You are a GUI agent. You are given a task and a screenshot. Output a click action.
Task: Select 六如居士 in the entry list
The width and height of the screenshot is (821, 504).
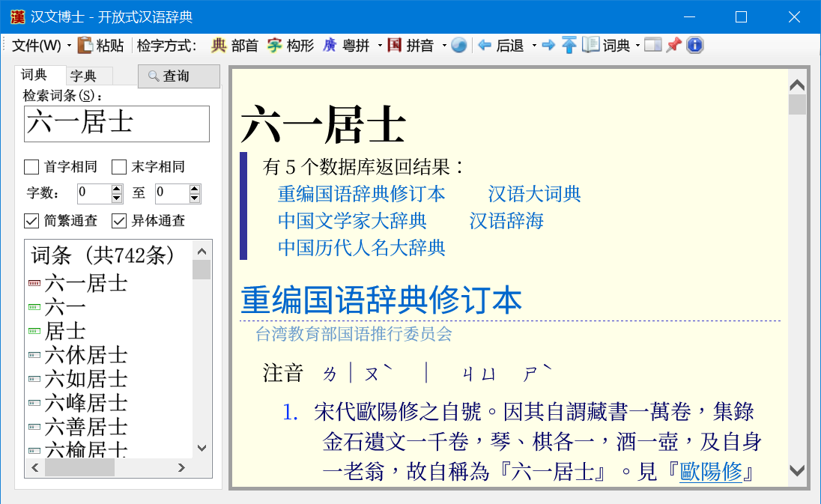pyautogui.click(x=86, y=380)
